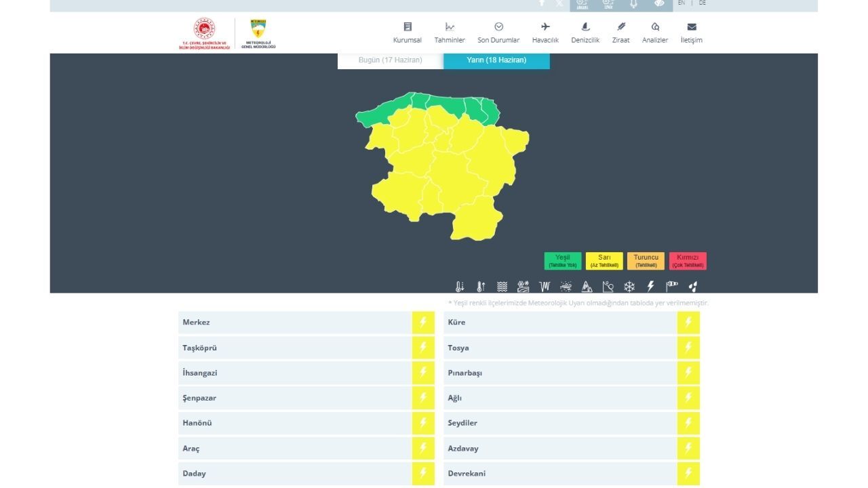Select the snowflake warning filter icon
Viewport: 868px width, 488px height.
tap(629, 286)
